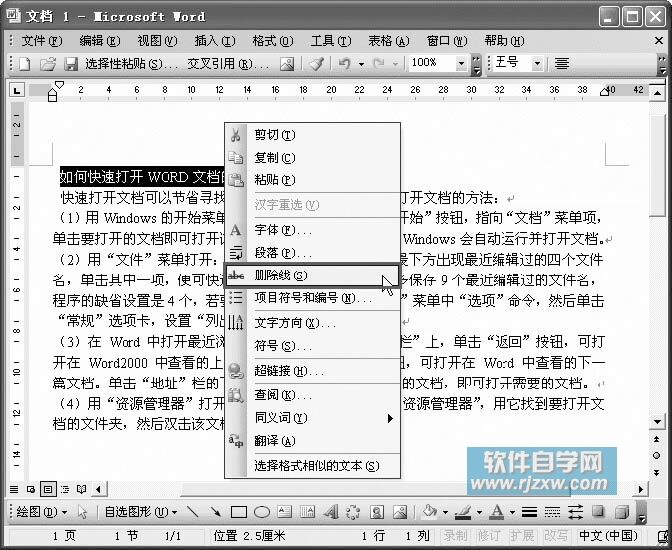Image resolution: width=672 pixels, height=550 pixels.
Task: Open the Arrow Style icon
Action: pos(576,512)
